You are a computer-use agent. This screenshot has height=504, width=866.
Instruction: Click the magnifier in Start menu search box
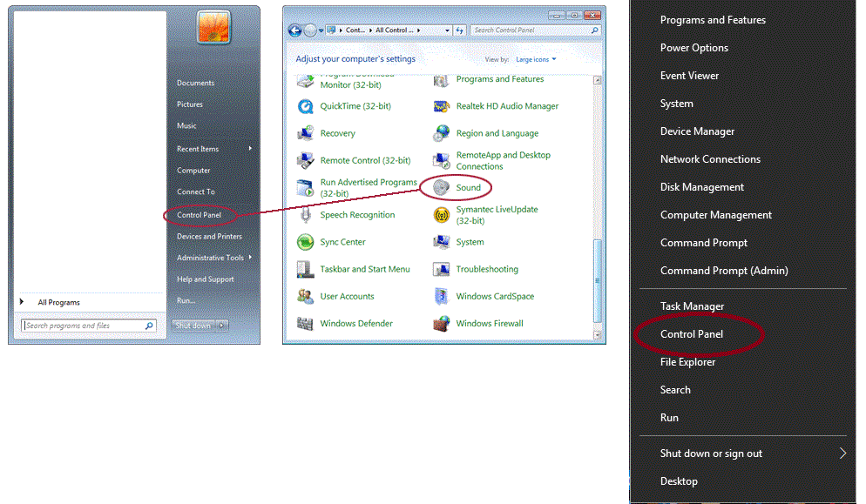[149, 326]
